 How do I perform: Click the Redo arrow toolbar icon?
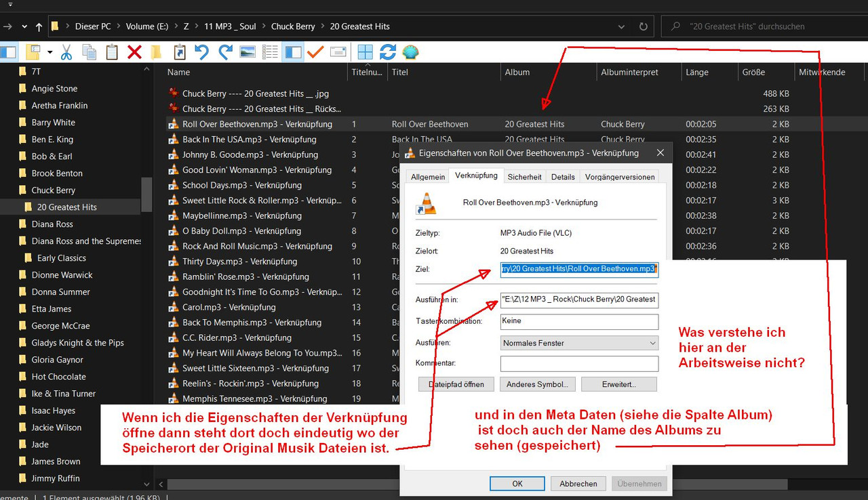pyautogui.click(x=225, y=52)
